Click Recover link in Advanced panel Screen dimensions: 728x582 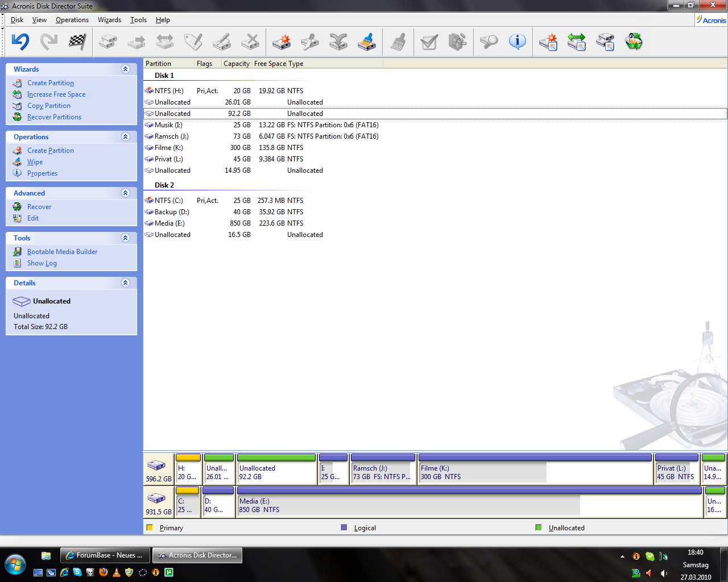click(39, 207)
